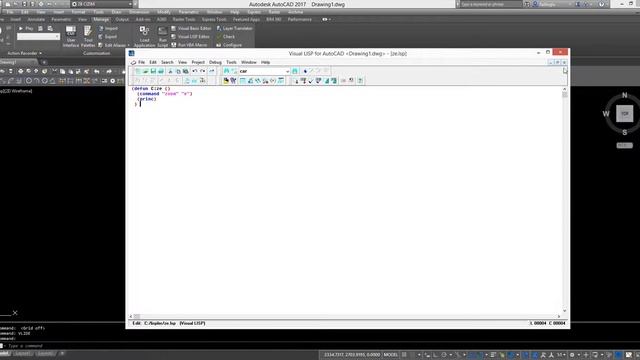The image size is (640, 360).
Task: Toggle Polar tracking in AutoCAD status bar
Action: [x=444, y=355]
